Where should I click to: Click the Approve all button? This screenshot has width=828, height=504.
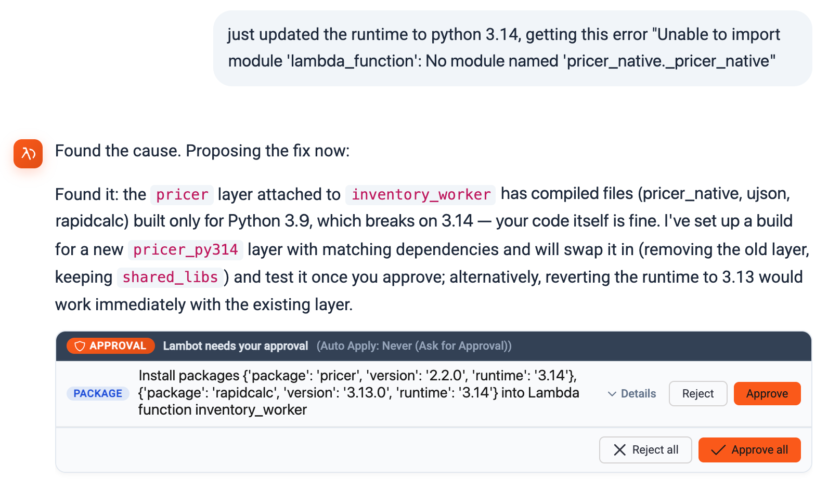click(749, 450)
